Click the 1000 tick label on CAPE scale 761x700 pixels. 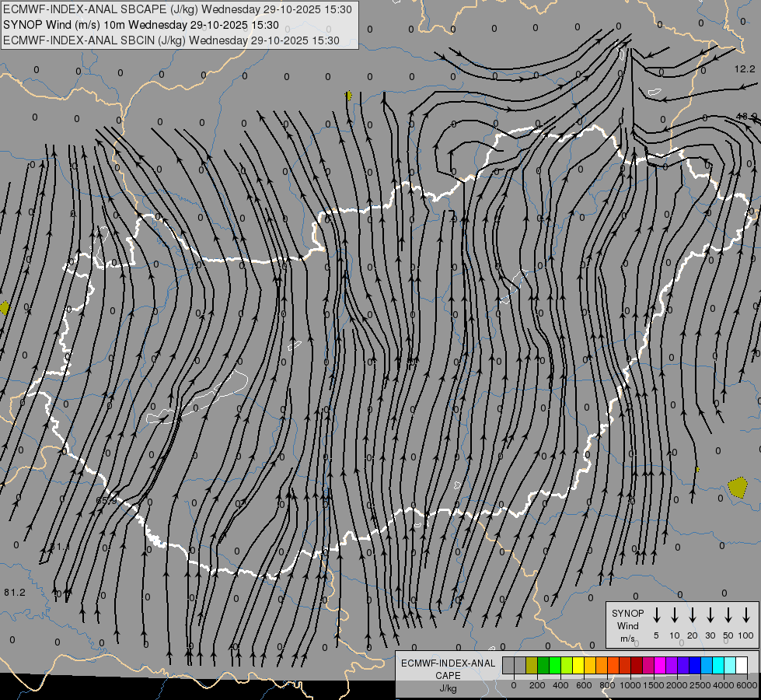tap(630, 685)
